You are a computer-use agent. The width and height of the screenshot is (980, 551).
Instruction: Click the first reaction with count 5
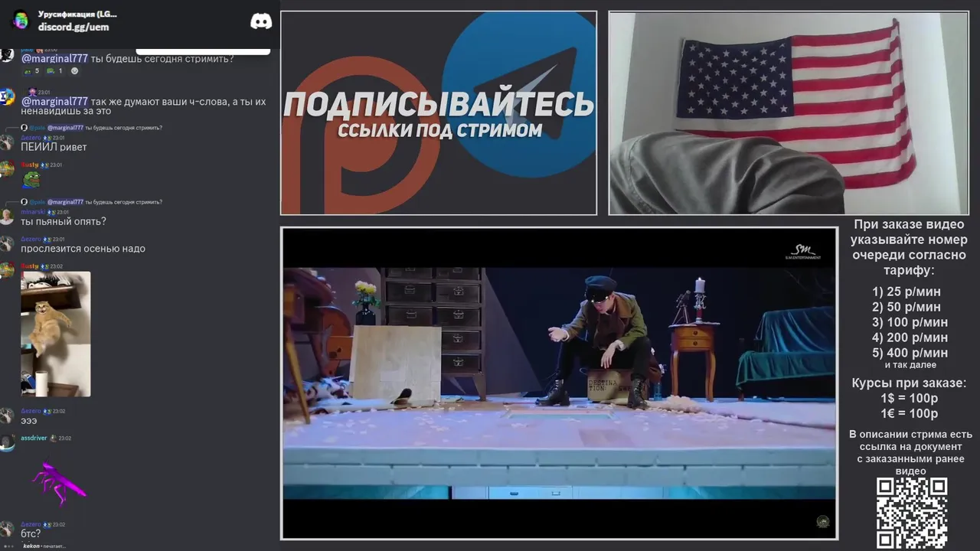(31, 71)
